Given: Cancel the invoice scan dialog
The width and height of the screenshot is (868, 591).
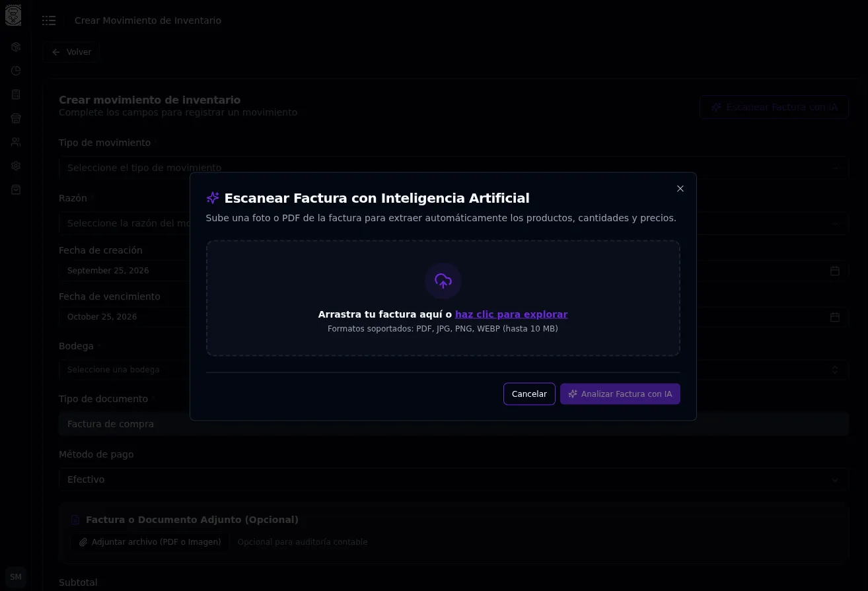Looking at the screenshot, I should [x=529, y=394].
